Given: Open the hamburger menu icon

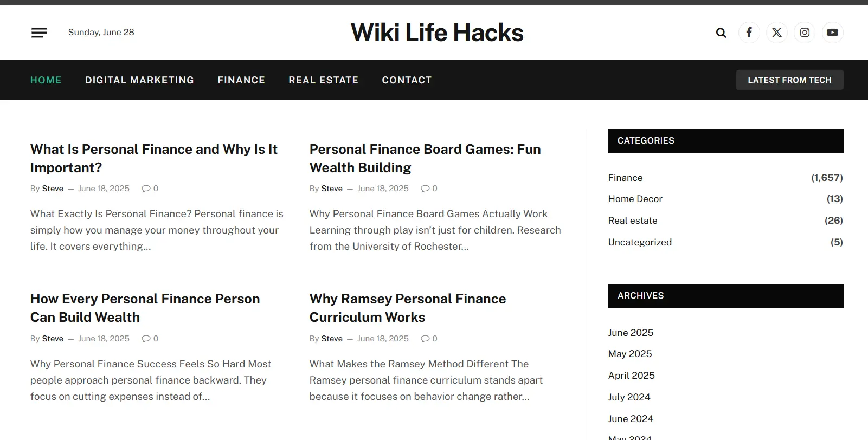Looking at the screenshot, I should coord(39,33).
